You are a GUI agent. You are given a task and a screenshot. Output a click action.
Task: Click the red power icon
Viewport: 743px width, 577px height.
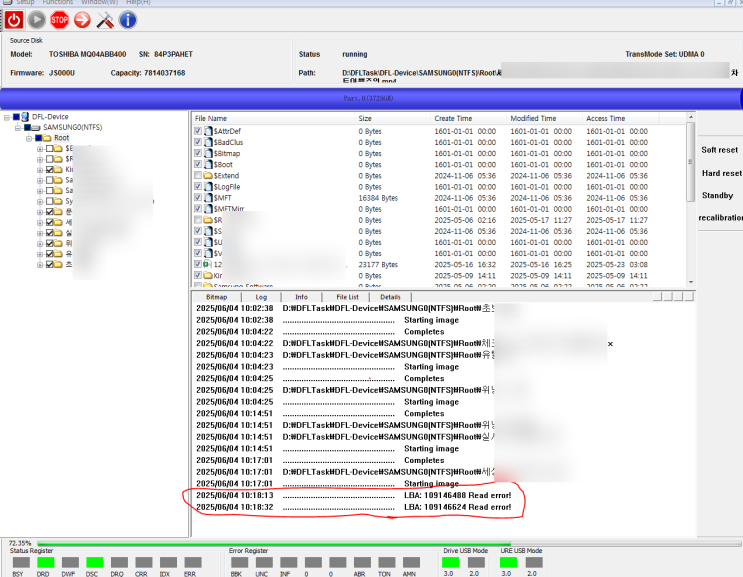tap(14, 20)
